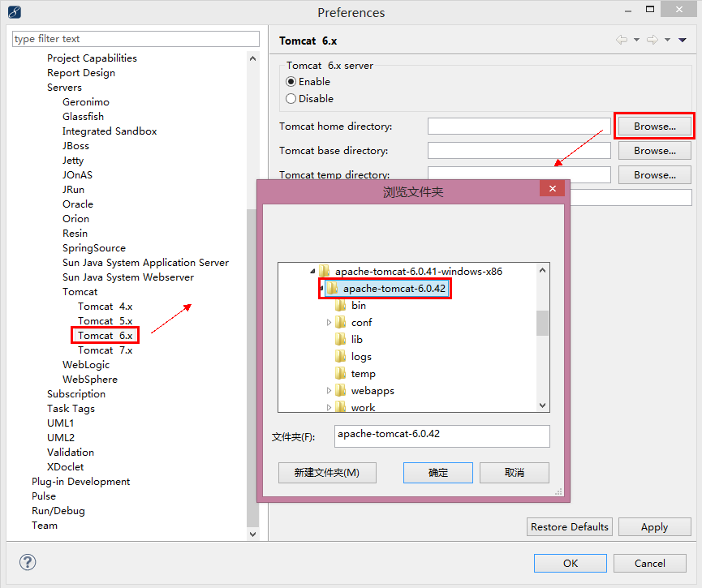
Task: Expand the webapps folder node
Action: coord(329,391)
